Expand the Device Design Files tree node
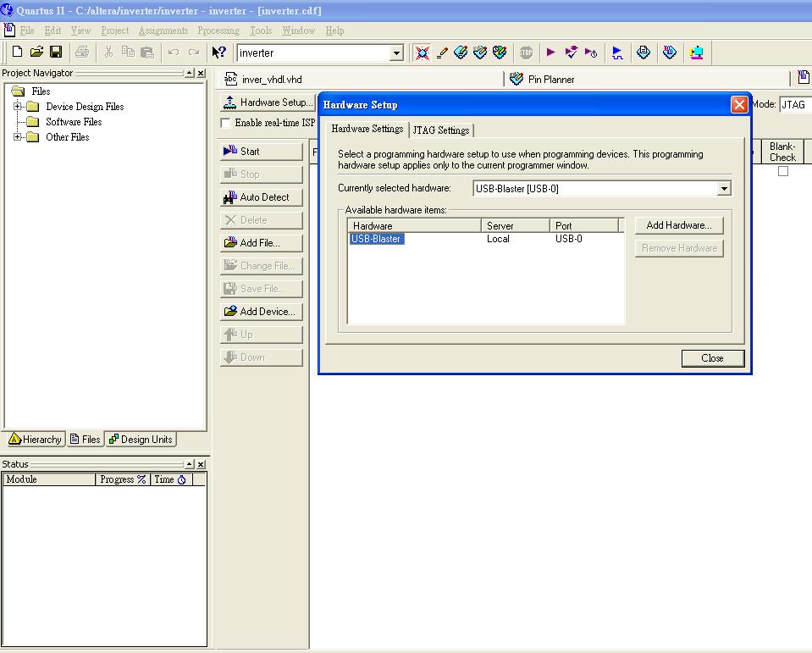The height and width of the screenshot is (653, 812). (x=18, y=107)
